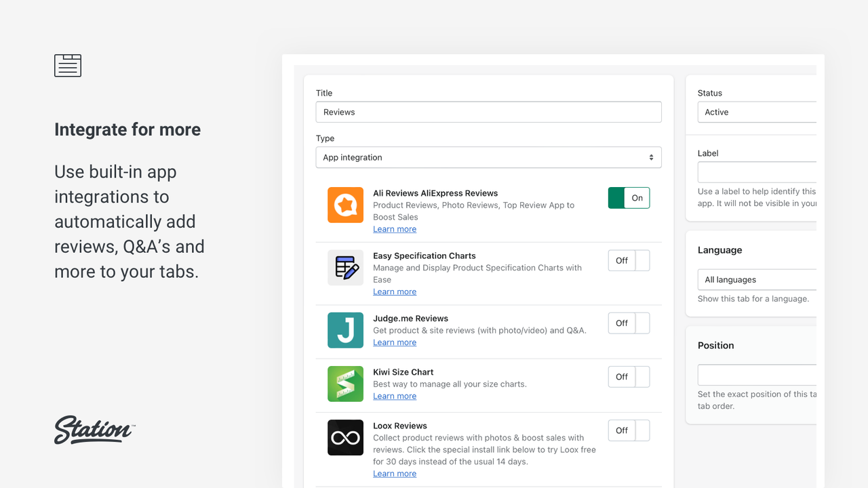This screenshot has width=868, height=488.
Task: Click the tabs document icon above the heading
Action: click(x=67, y=65)
